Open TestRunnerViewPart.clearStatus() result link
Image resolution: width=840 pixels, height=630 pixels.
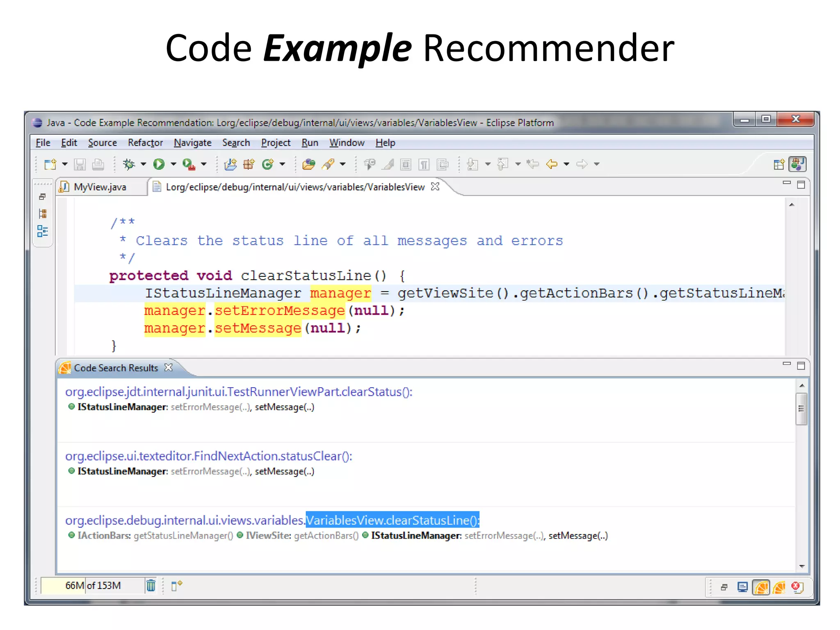click(x=239, y=392)
